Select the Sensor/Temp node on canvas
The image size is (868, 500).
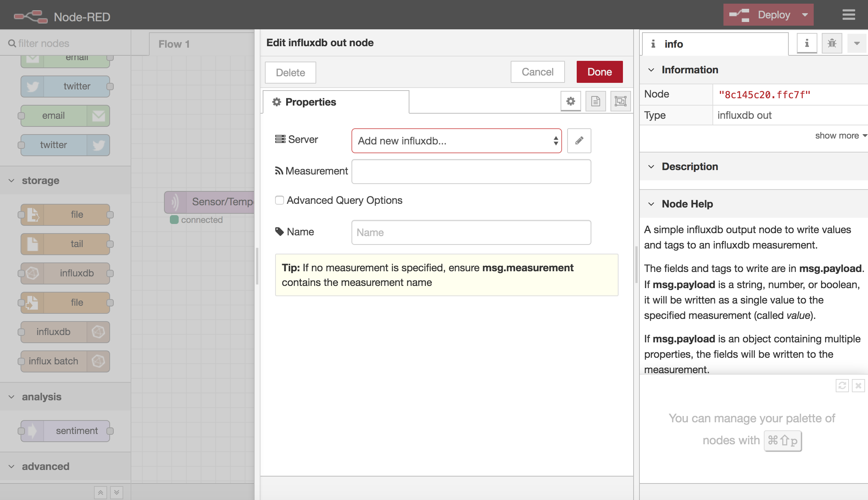[x=209, y=202]
